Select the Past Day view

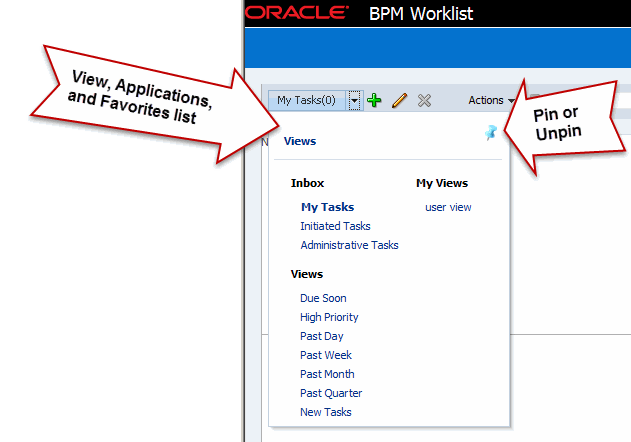tap(322, 336)
